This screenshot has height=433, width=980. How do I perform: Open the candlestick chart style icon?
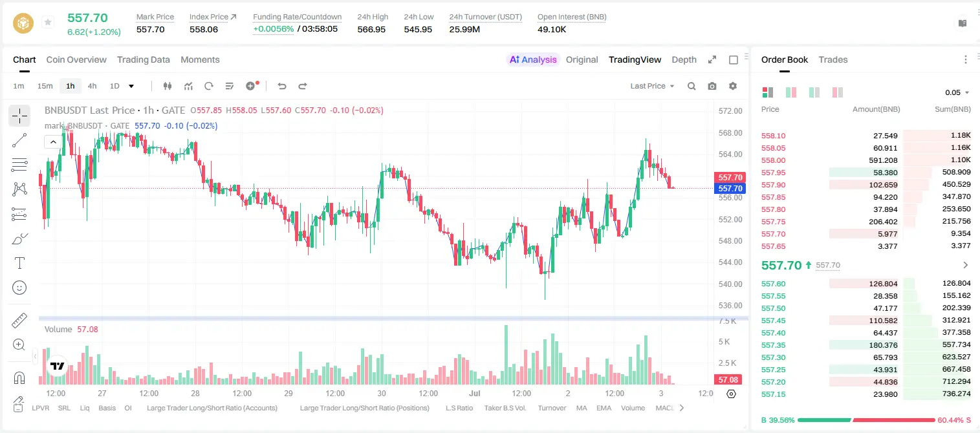[x=168, y=86]
